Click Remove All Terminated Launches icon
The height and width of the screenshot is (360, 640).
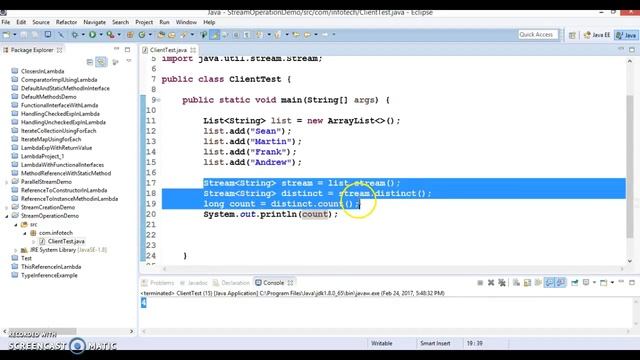click(502, 282)
